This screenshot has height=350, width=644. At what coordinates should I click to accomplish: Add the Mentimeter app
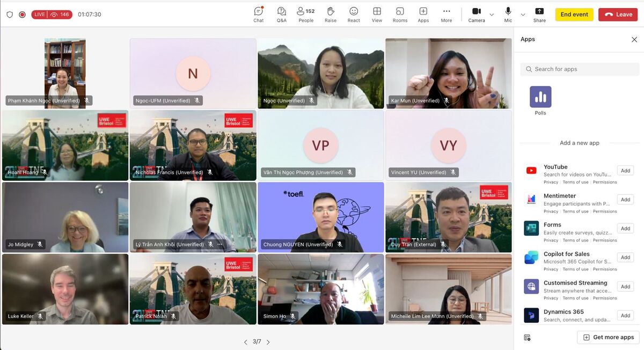625,200
